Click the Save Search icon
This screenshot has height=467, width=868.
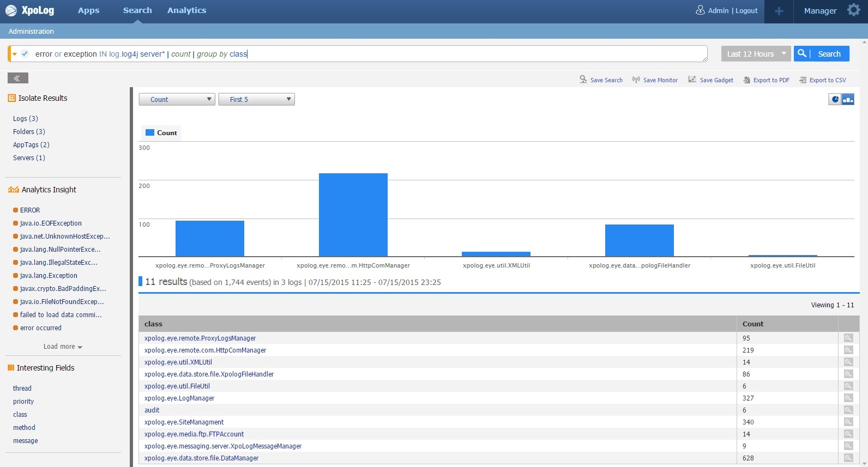pyautogui.click(x=583, y=80)
